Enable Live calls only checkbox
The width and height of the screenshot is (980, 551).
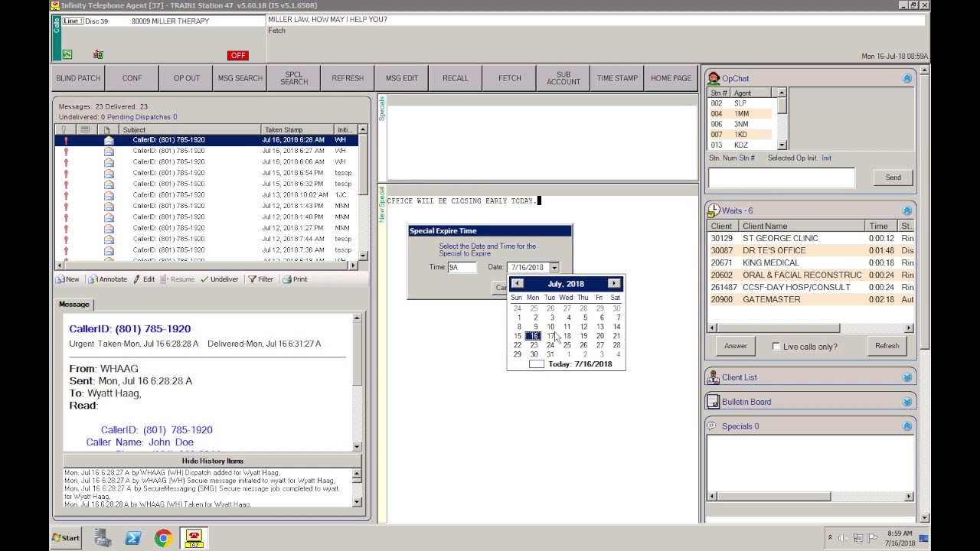tap(776, 347)
